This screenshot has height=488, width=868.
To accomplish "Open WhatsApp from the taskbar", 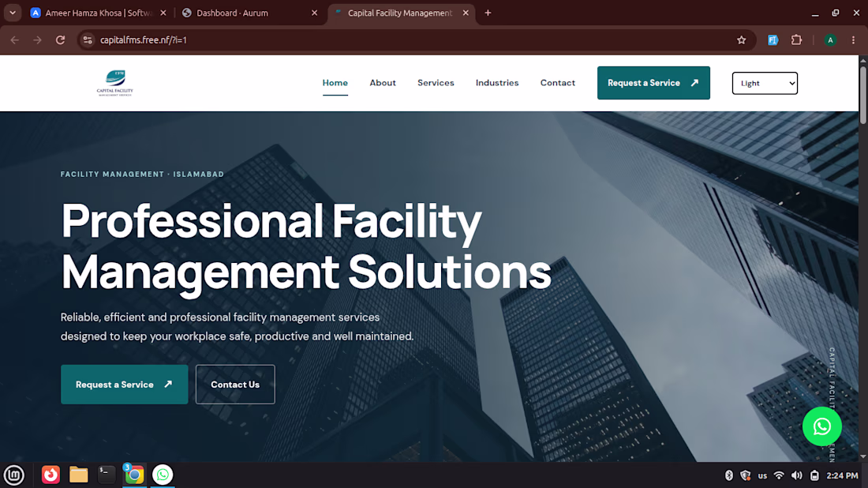I will click(163, 475).
